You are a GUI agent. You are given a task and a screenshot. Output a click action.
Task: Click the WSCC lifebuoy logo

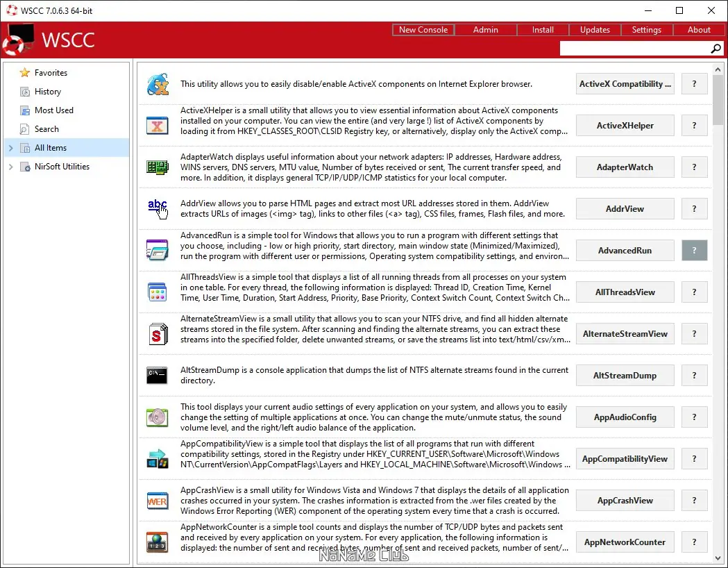click(19, 40)
